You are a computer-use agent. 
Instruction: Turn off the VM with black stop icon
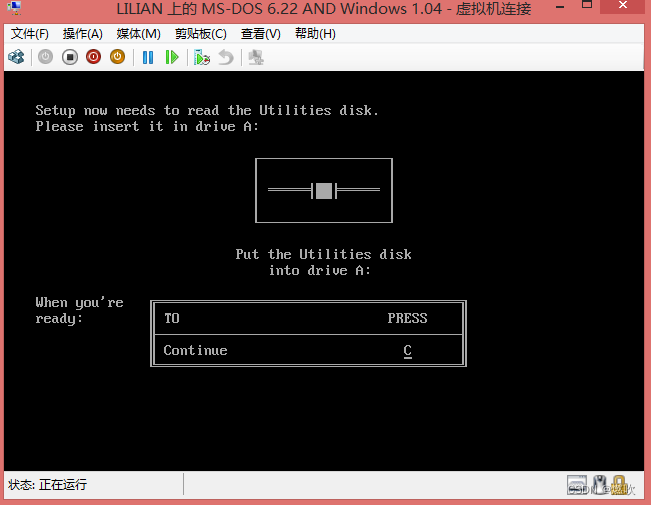(x=70, y=57)
